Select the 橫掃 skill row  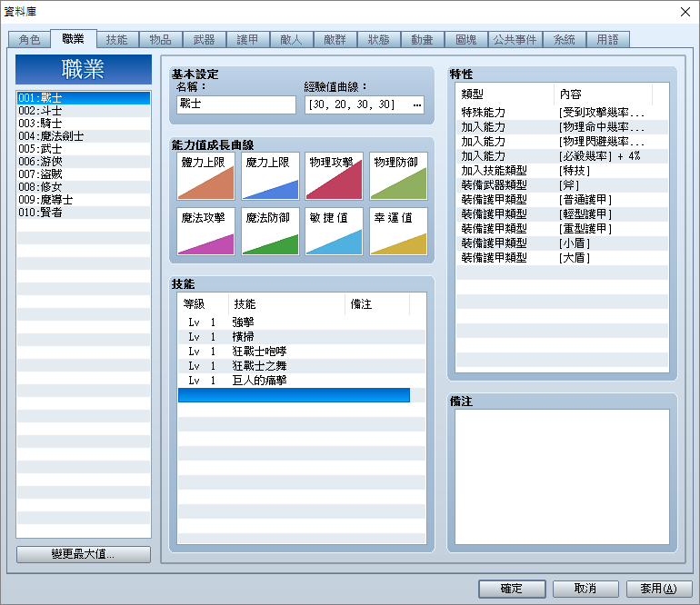[x=301, y=336]
